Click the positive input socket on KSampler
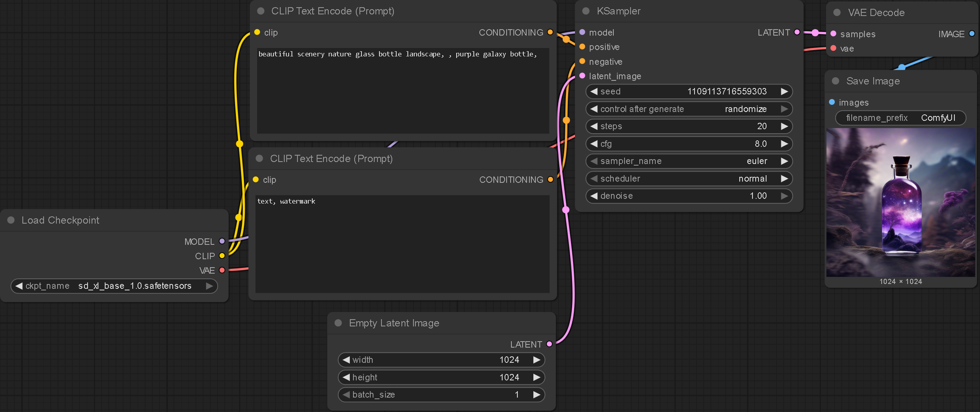 [582, 47]
